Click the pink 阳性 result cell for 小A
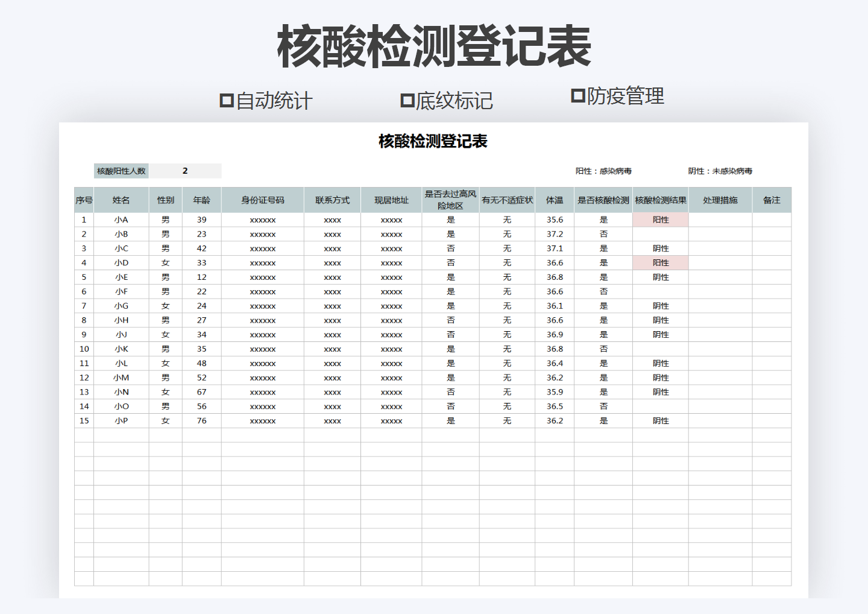The height and width of the screenshot is (614, 868). [661, 220]
